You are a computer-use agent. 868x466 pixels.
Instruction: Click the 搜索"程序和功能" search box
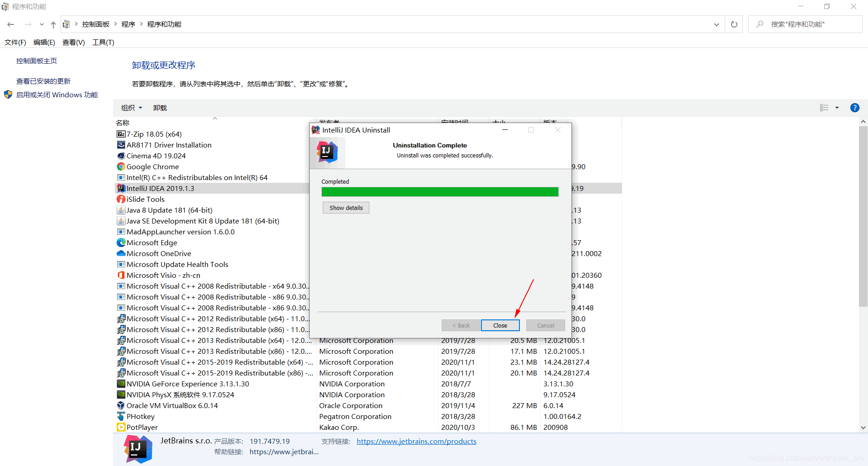coord(805,24)
